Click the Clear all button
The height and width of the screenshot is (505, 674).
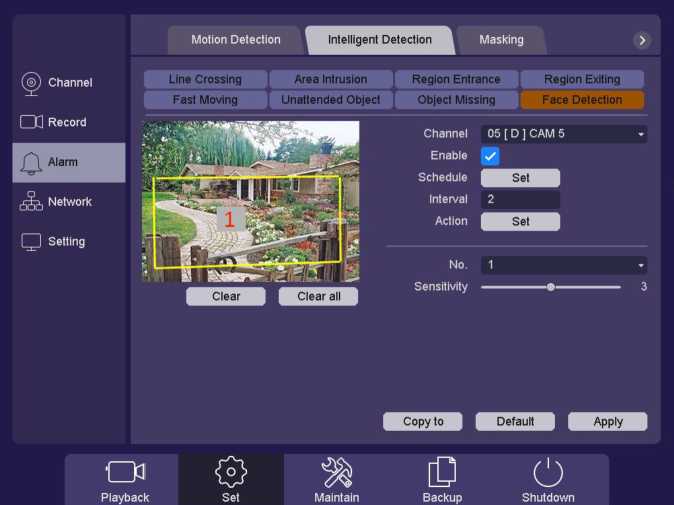(x=319, y=296)
